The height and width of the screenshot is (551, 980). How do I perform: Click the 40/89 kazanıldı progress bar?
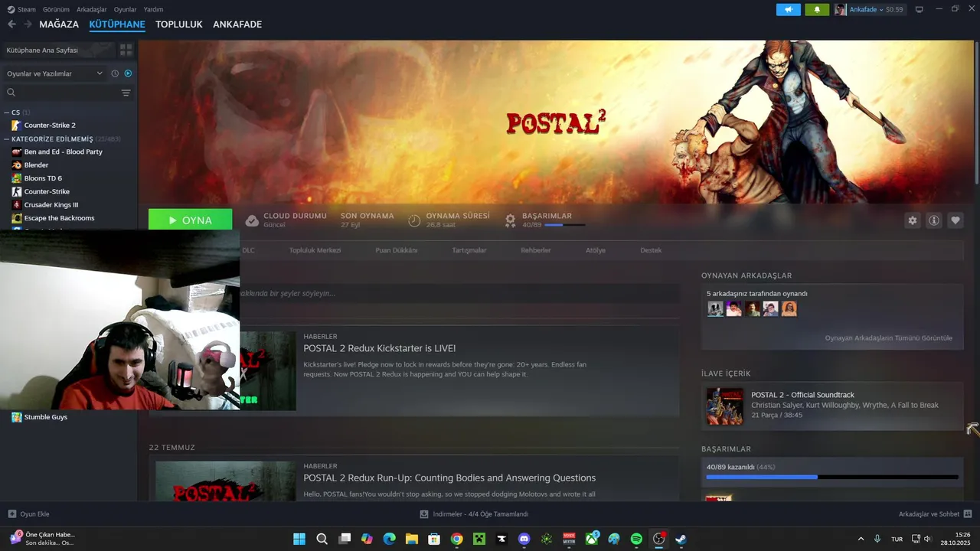pos(832,477)
